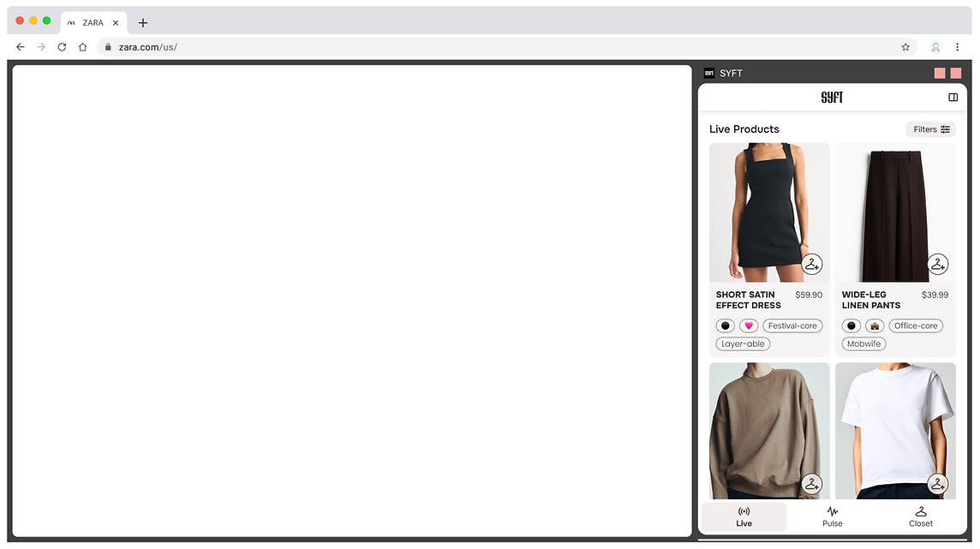Open the Wide-Leg Linen Pants image
This screenshot has width=980, height=549.
point(895,212)
